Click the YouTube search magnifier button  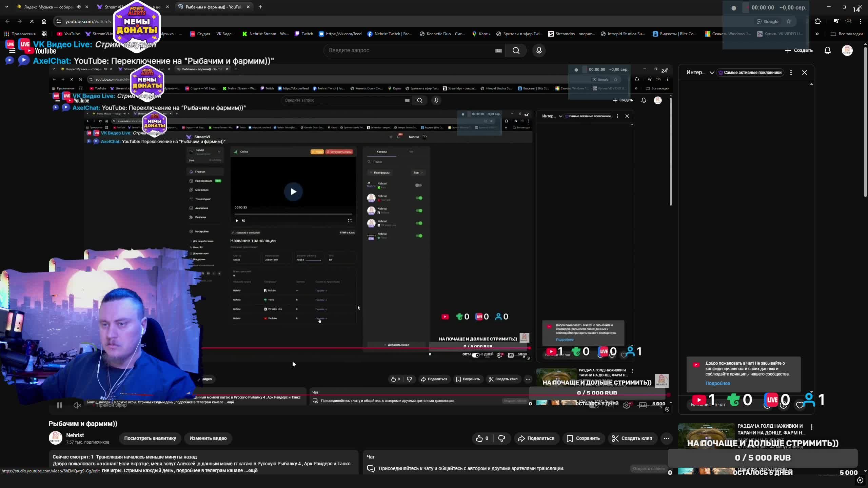[x=516, y=50]
